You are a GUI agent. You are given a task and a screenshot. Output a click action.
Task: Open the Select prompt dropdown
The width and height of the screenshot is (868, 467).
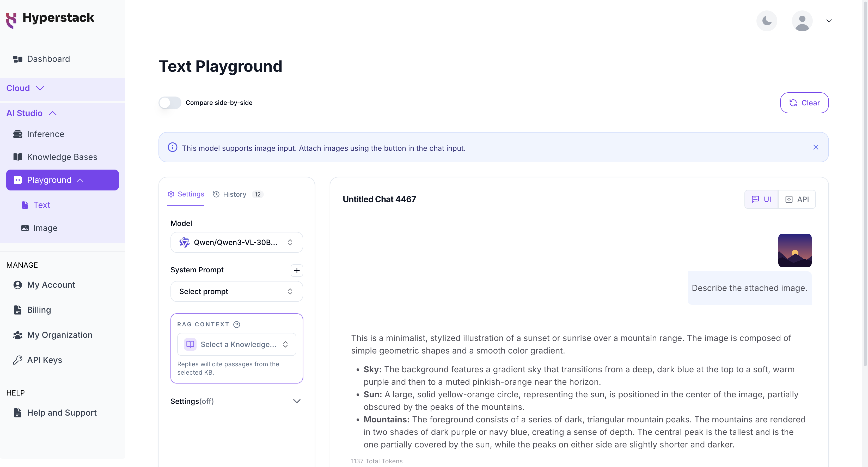236,292
